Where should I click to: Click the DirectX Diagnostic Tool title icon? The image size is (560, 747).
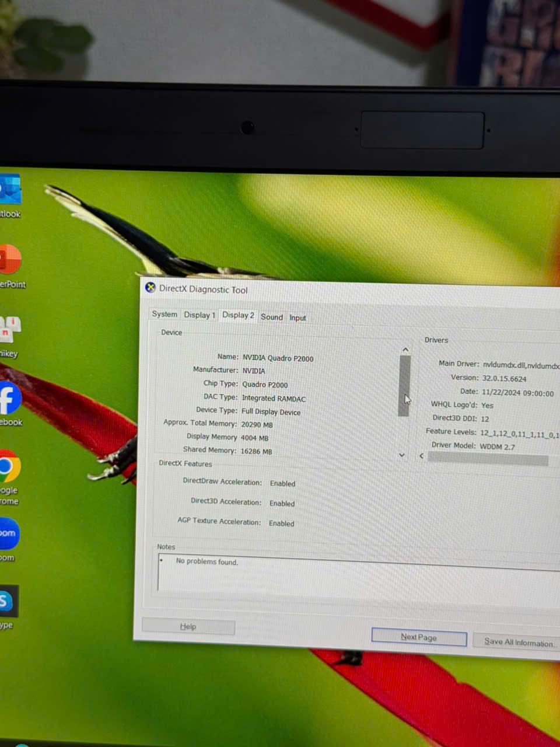(x=150, y=288)
